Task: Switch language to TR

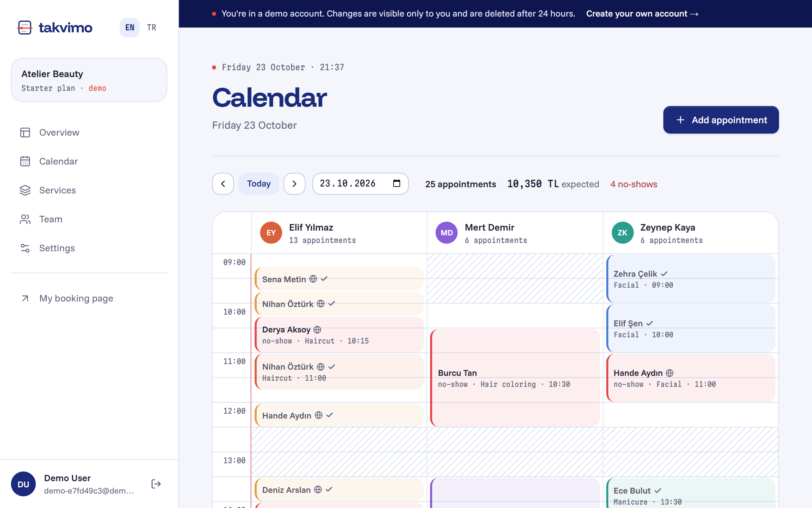Action: pyautogui.click(x=152, y=28)
